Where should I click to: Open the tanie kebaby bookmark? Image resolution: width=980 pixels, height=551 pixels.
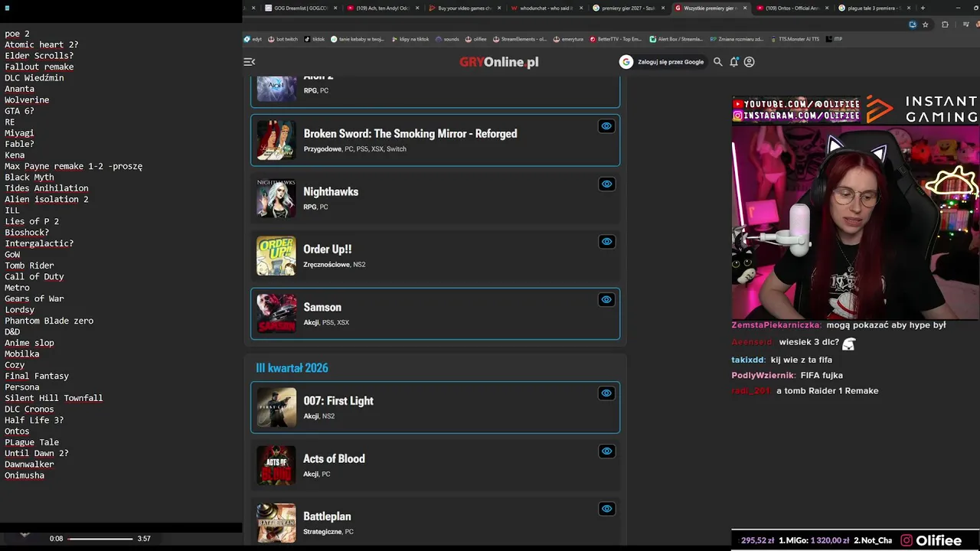[x=358, y=39]
